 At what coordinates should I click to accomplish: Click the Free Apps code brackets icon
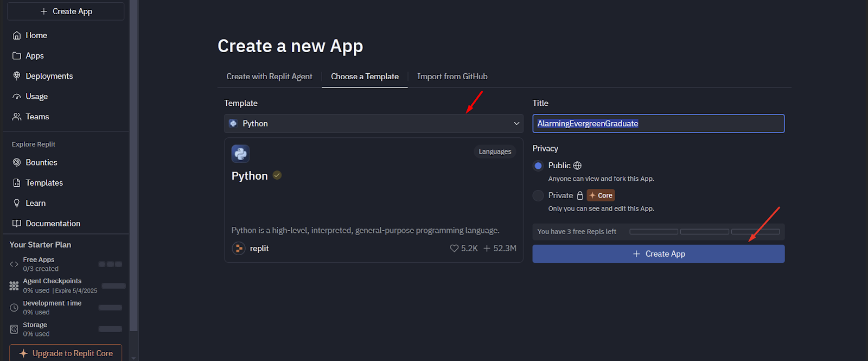14,264
